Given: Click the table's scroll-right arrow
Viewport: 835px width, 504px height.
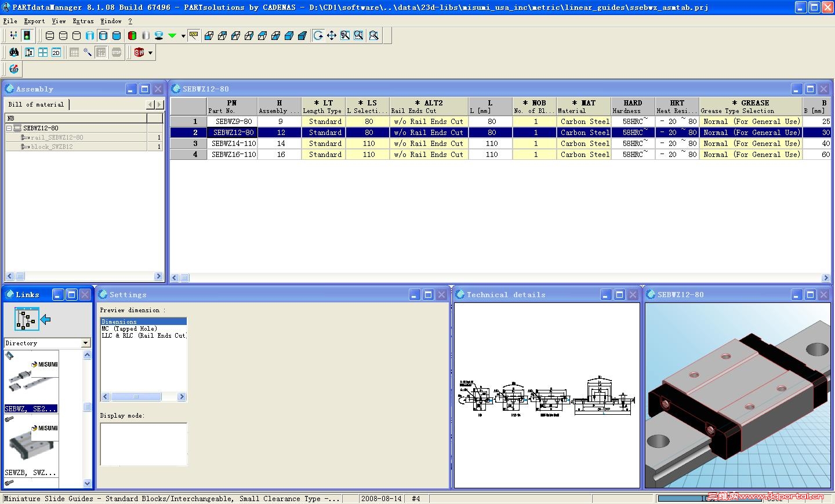Looking at the screenshot, I should tap(826, 277).
